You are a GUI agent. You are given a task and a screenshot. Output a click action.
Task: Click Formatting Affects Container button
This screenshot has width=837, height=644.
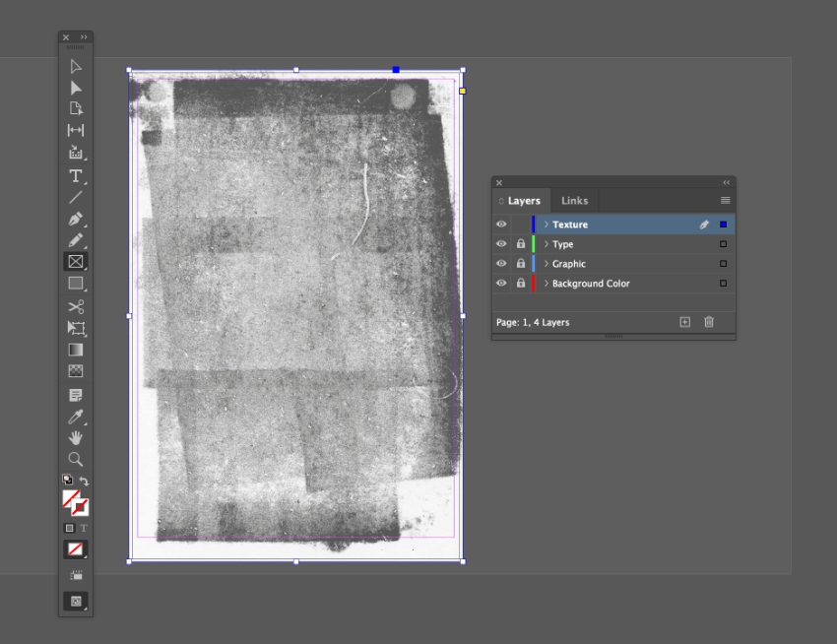coord(69,528)
